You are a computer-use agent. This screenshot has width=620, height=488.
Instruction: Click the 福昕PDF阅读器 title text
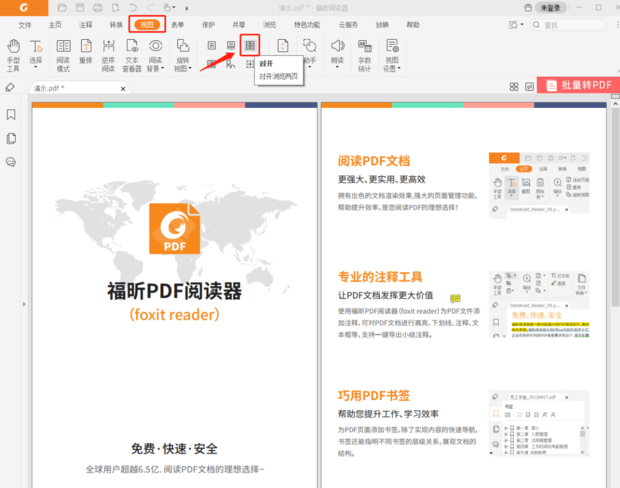coord(174,291)
